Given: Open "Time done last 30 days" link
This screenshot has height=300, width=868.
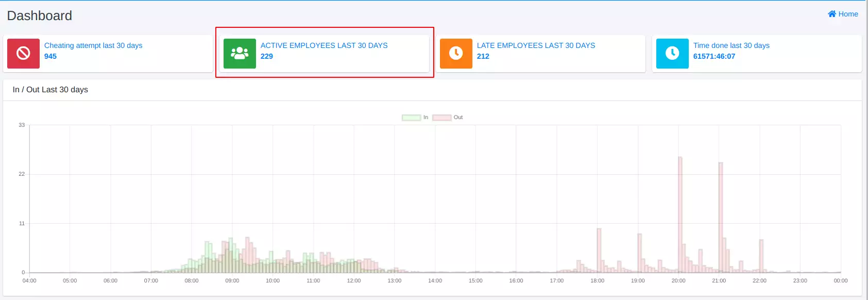Looking at the screenshot, I should coord(731,45).
